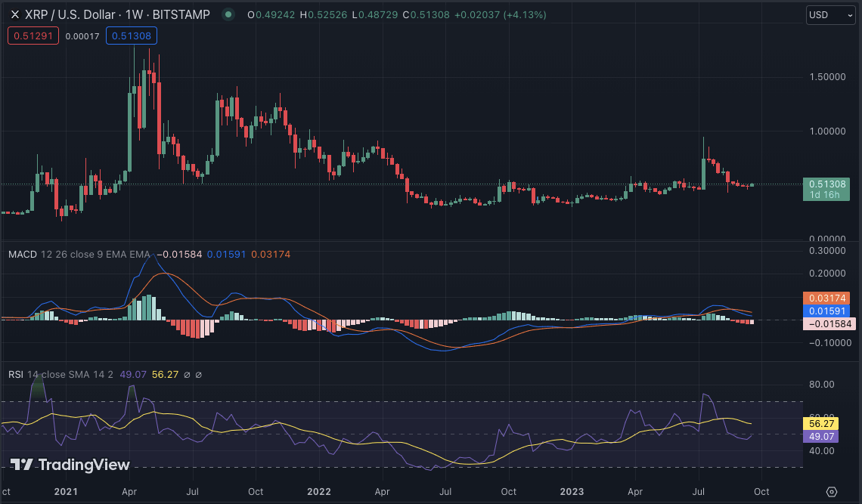Click the XRP icon beside the symbol title
862x504 pixels.
[14, 15]
